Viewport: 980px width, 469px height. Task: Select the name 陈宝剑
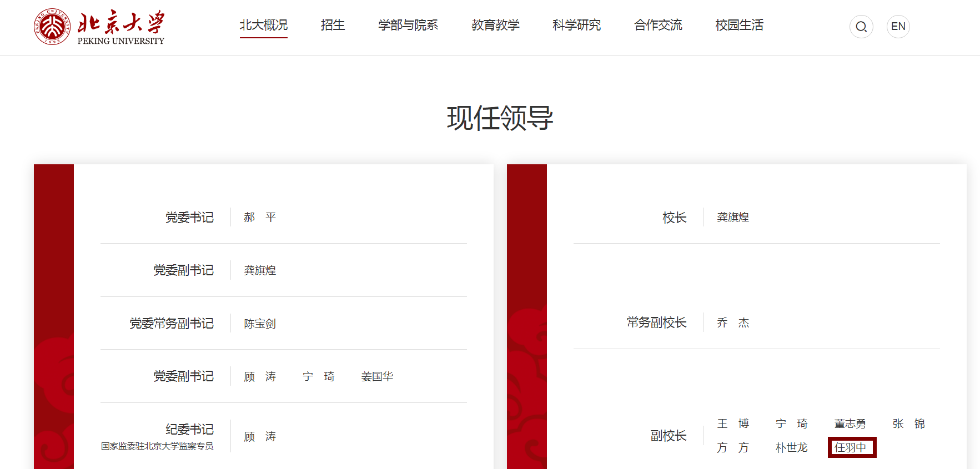click(260, 324)
